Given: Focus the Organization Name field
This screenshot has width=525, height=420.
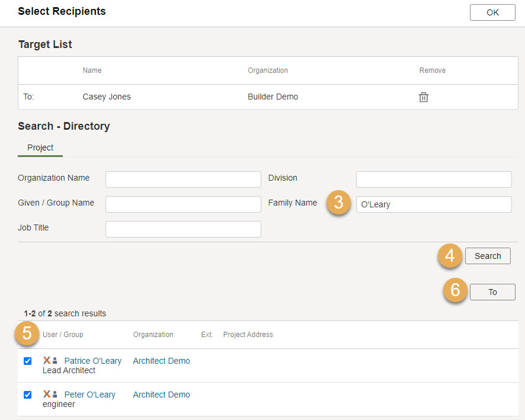Looking at the screenshot, I should click(x=183, y=179).
